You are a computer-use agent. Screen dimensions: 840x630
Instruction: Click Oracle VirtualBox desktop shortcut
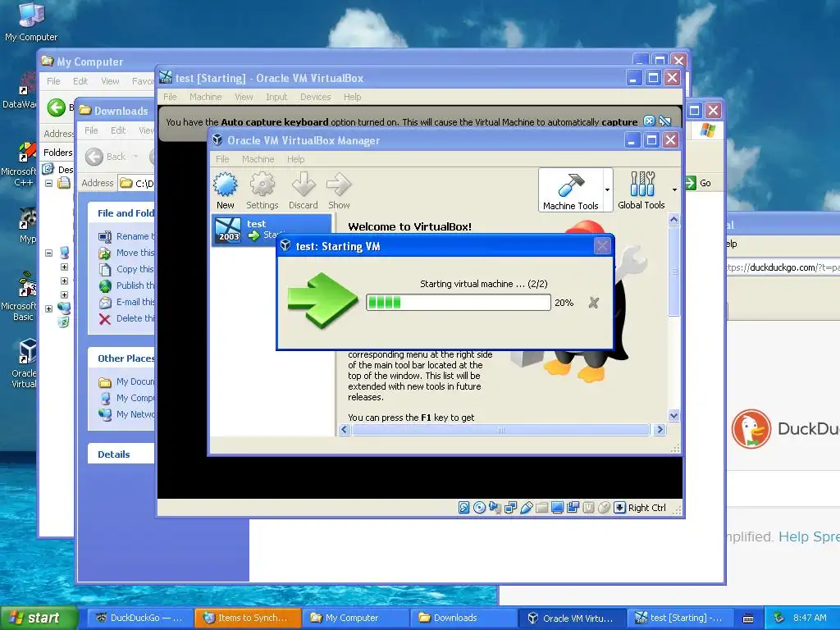(24, 363)
